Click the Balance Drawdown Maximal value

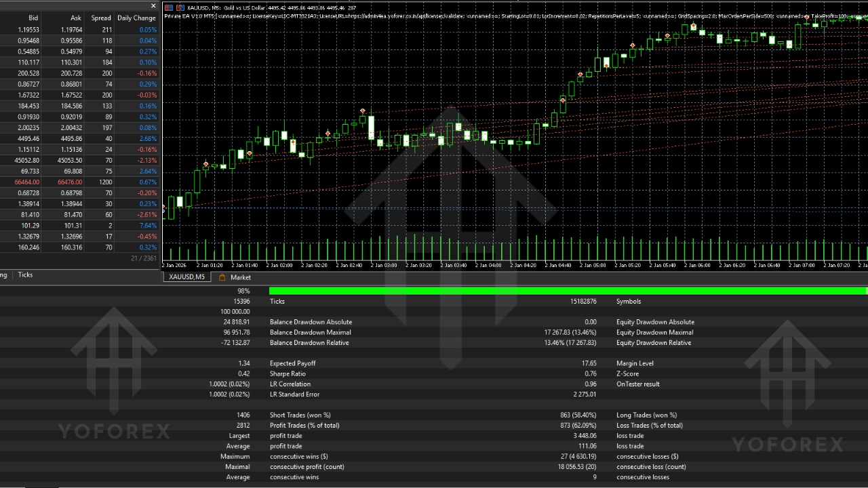(x=237, y=332)
